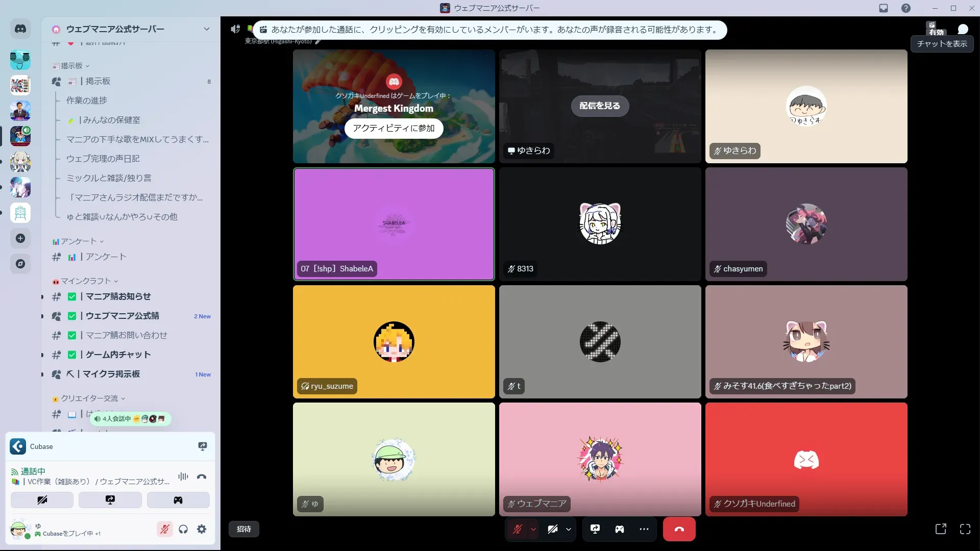Viewport: 980px width, 551px height.
Task: Toggle mute in the user panel
Action: [164, 529]
